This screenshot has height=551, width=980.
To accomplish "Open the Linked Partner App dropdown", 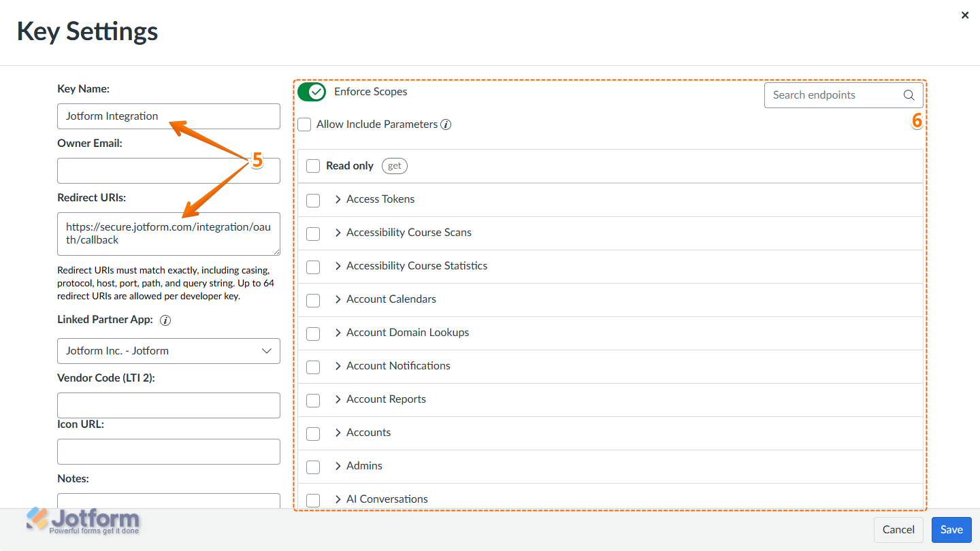I will tap(169, 351).
